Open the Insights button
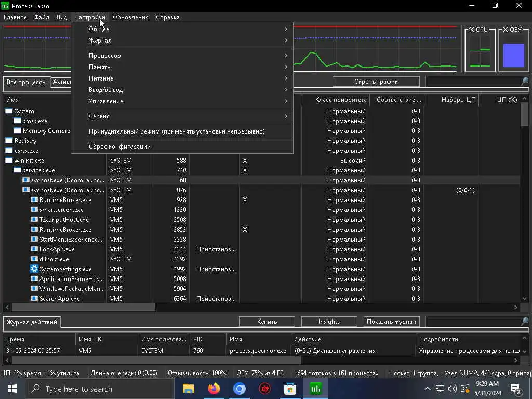Screen dimensions: 532x399 coord(329,322)
